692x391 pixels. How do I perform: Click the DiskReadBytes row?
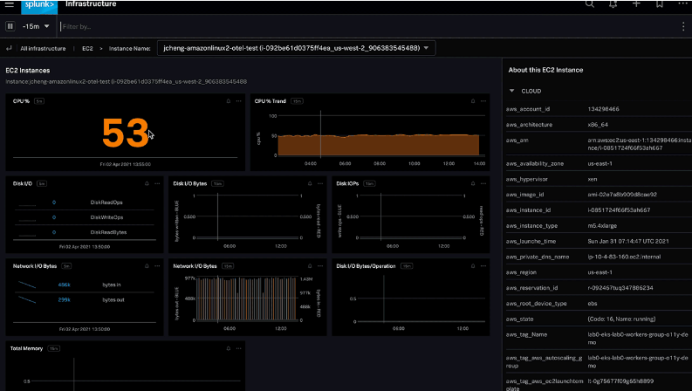point(84,232)
